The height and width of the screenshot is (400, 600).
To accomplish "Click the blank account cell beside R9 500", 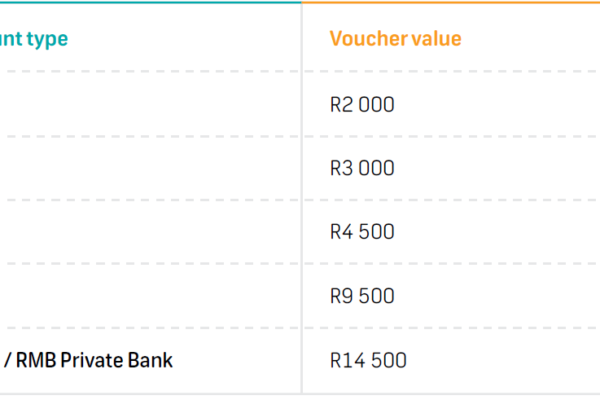I will coord(150,296).
